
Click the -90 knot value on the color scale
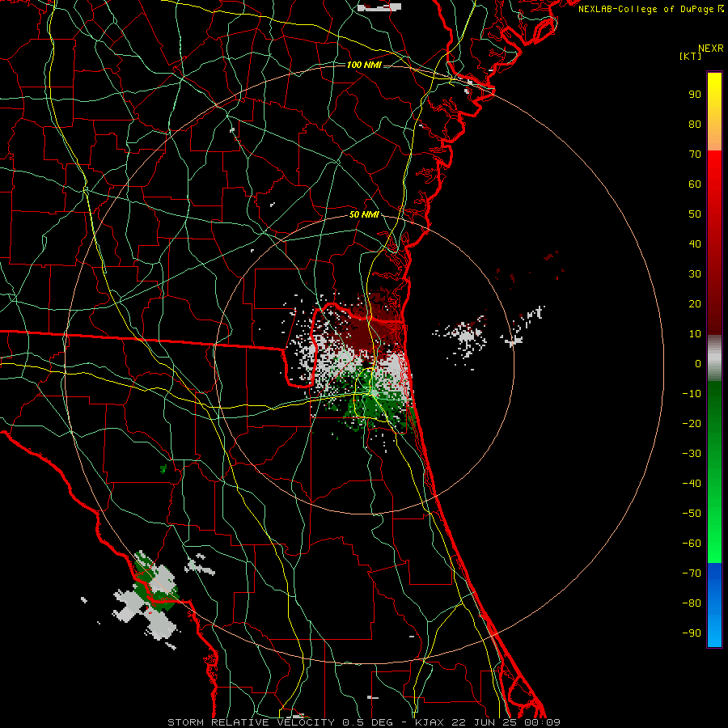(x=692, y=633)
